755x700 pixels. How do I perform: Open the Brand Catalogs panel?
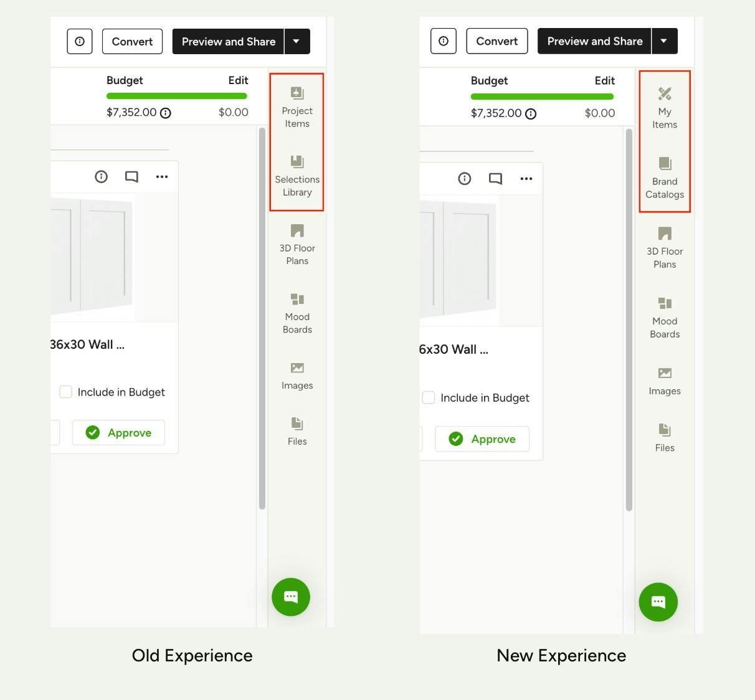(665, 178)
